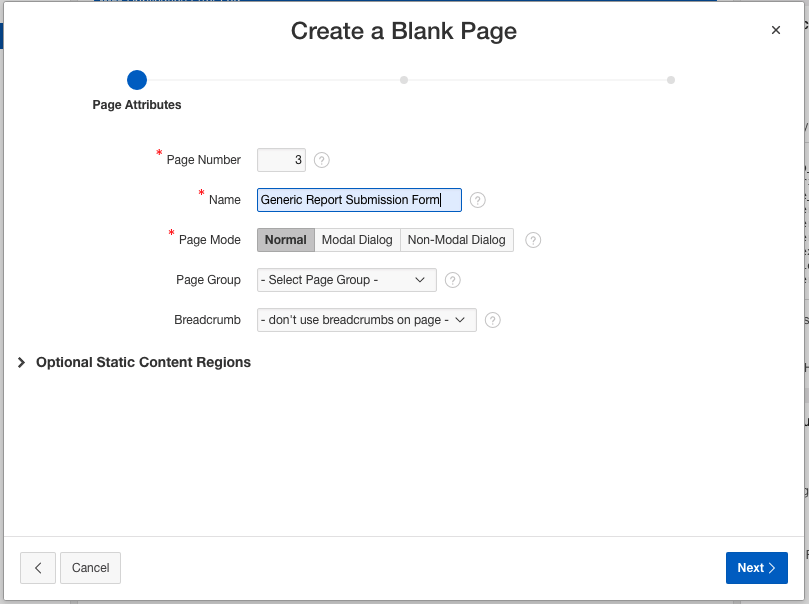Open the Select Page Group dropdown

(x=346, y=280)
